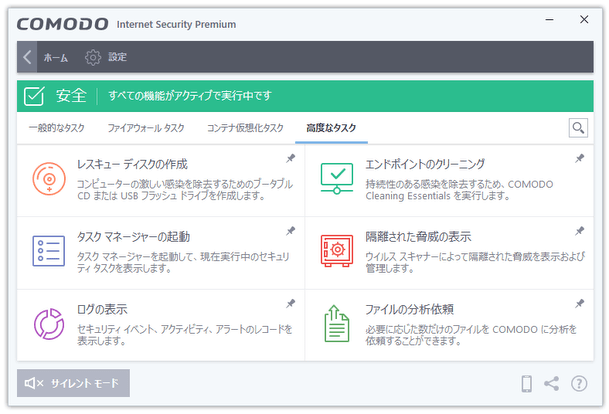Click the task search magnifier icon

pyautogui.click(x=578, y=128)
